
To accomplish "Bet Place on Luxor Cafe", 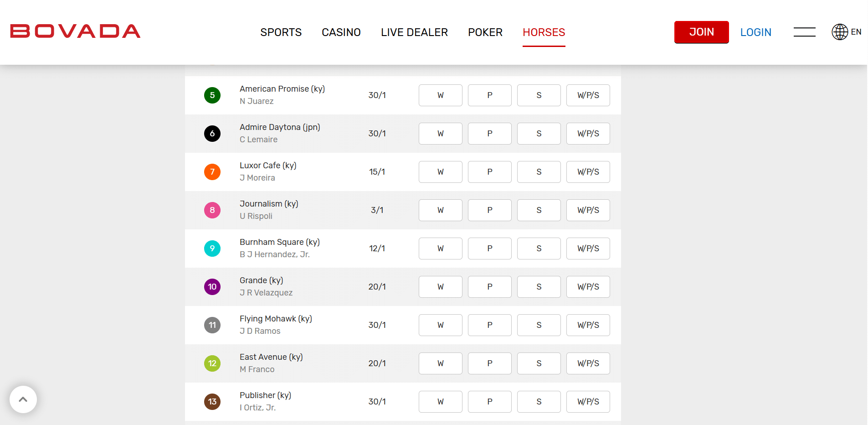I will pyautogui.click(x=490, y=172).
